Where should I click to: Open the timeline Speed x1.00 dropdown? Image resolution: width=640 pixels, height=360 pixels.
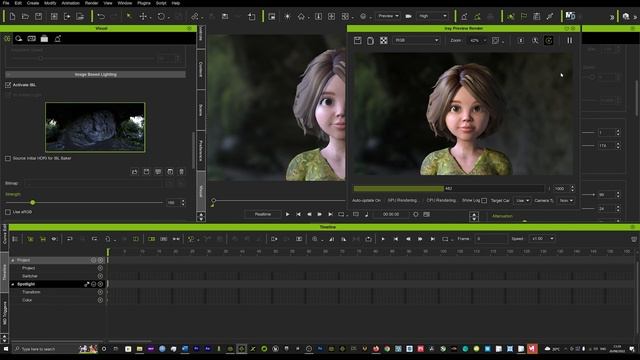coord(542,239)
